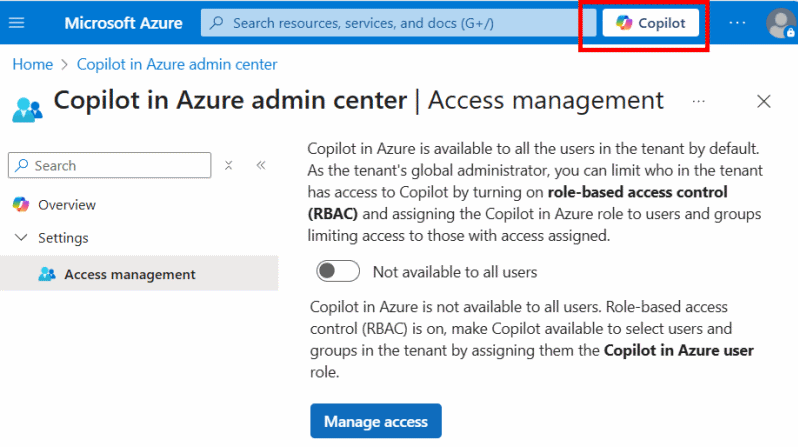Click the search magnifier icon in the top bar
The height and width of the screenshot is (447, 798).
click(216, 23)
